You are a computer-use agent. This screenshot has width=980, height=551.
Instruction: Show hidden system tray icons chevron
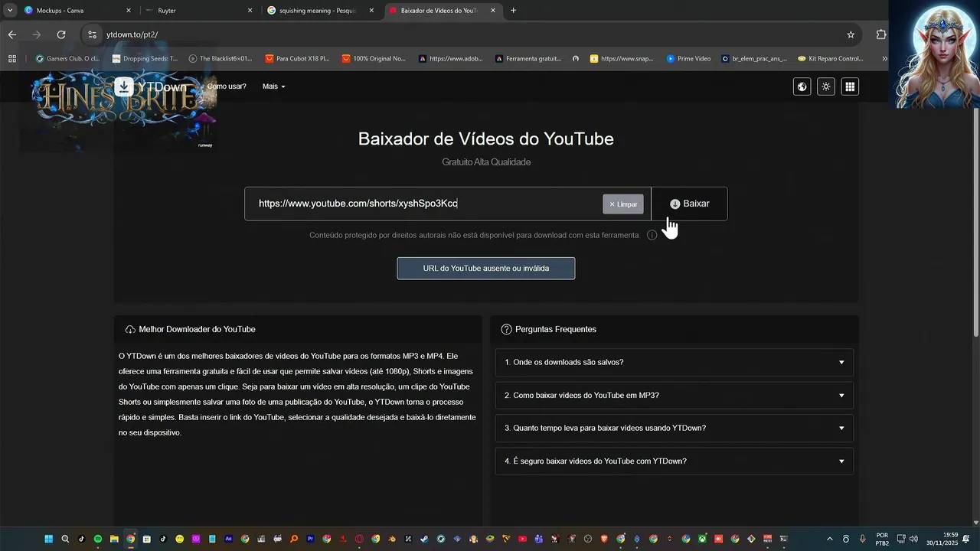(830, 539)
